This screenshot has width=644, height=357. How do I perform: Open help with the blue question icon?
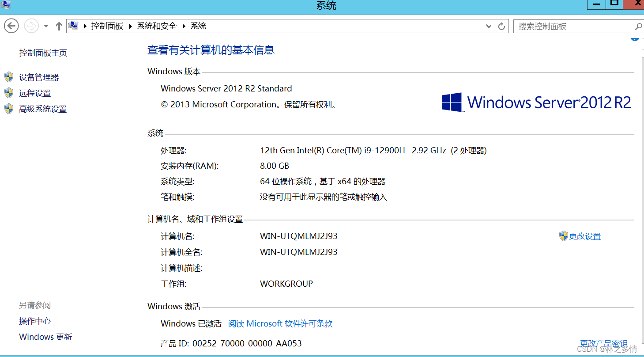tap(635, 38)
